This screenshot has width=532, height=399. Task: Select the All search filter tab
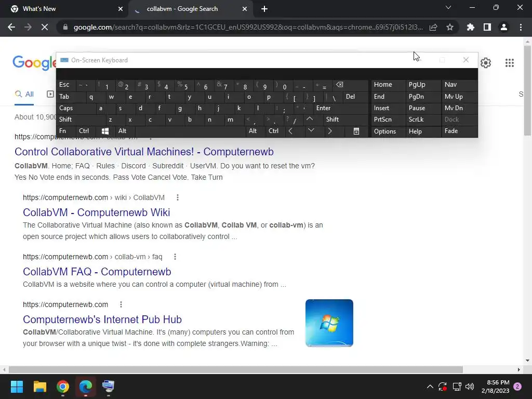[24, 95]
